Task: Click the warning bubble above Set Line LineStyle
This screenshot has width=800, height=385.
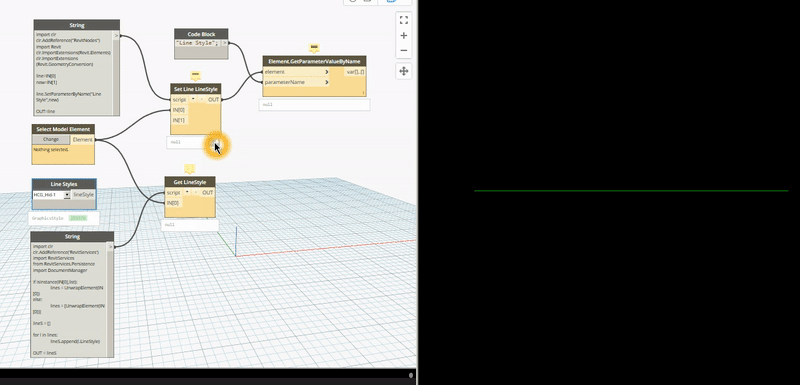Action: click(x=195, y=76)
